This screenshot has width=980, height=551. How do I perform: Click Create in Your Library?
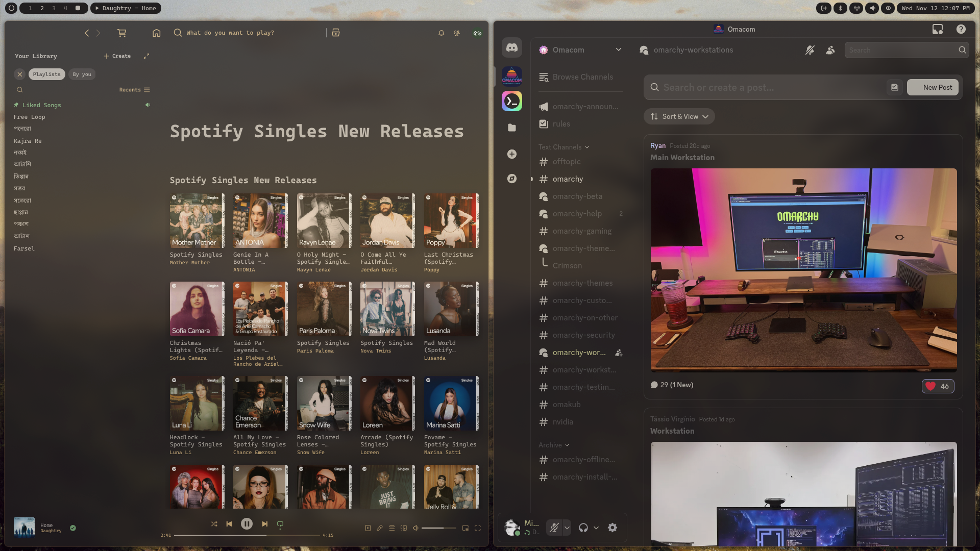117,56
